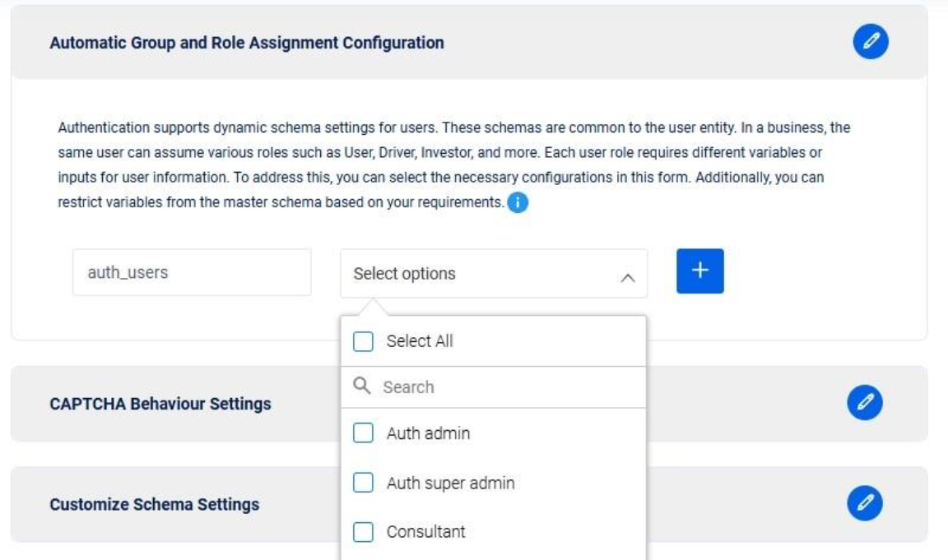This screenshot has width=948, height=560.
Task: Expand the Customize Schema Settings section
Action: 155,504
